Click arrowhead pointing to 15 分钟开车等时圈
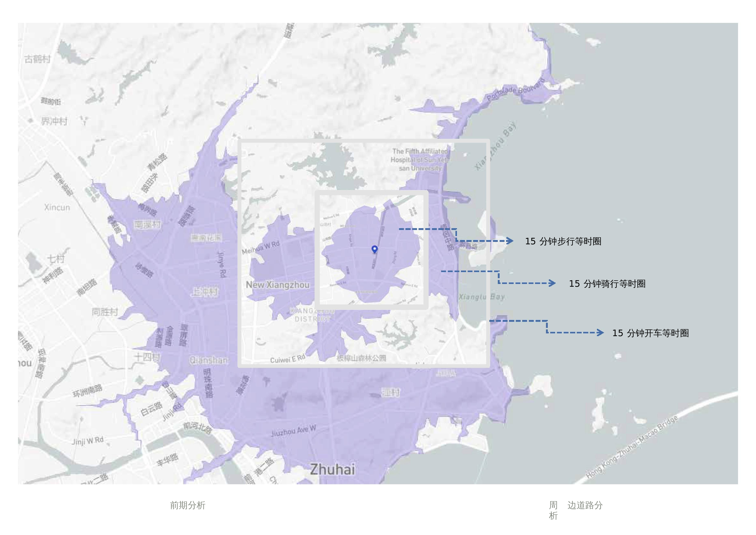 click(x=600, y=332)
